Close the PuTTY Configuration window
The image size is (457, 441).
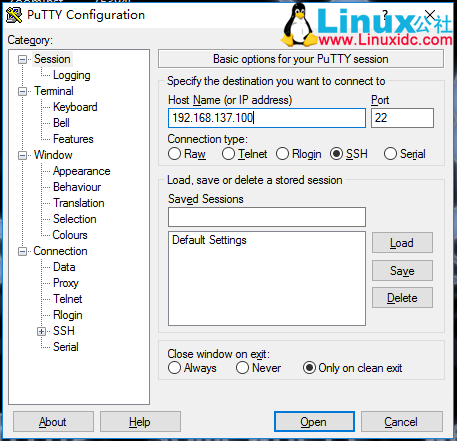pyautogui.click(x=430, y=15)
